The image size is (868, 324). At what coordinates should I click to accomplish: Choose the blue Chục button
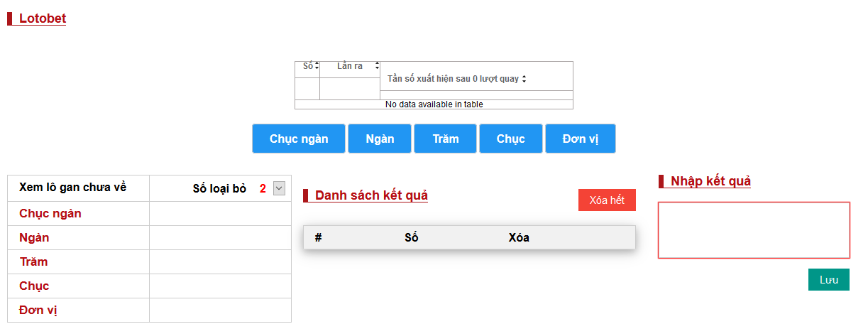pyautogui.click(x=510, y=139)
